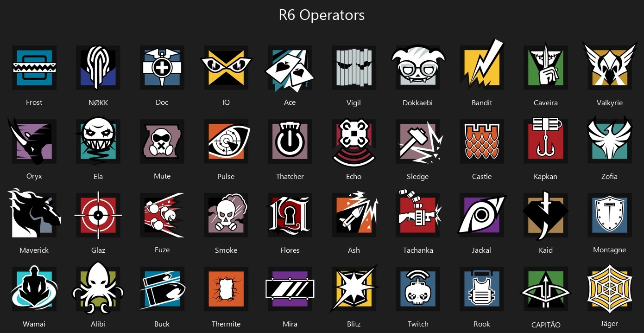Screen dimensions: 644x333
Task: Choose the Doc operator icon
Action: pos(162,68)
